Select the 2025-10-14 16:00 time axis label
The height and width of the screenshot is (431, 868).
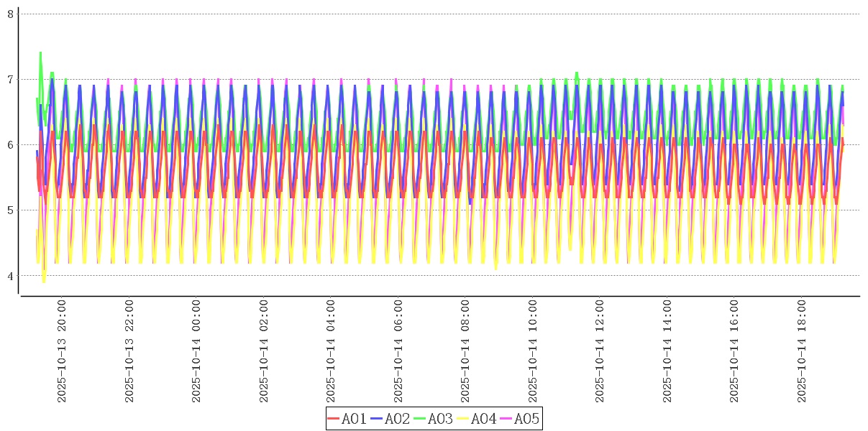[734, 351]
